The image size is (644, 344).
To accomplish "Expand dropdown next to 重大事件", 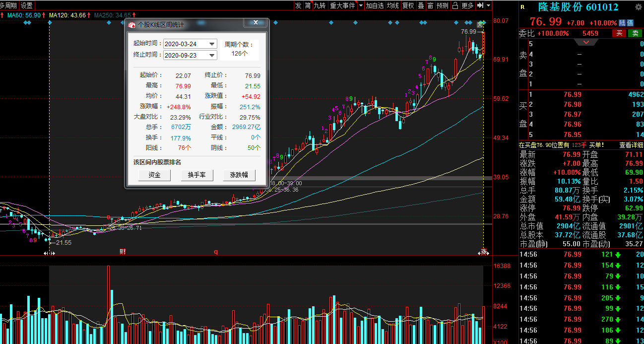I will click(361, 5).
